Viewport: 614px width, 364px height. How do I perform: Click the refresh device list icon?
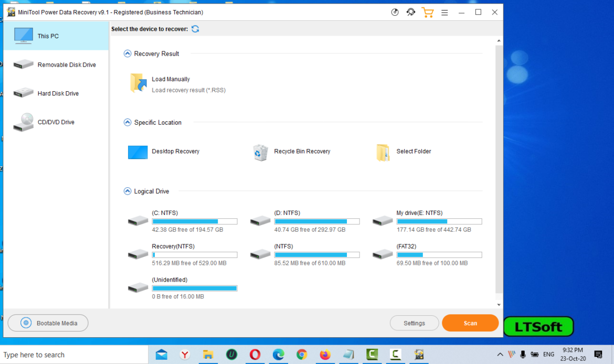pos(195,29)
